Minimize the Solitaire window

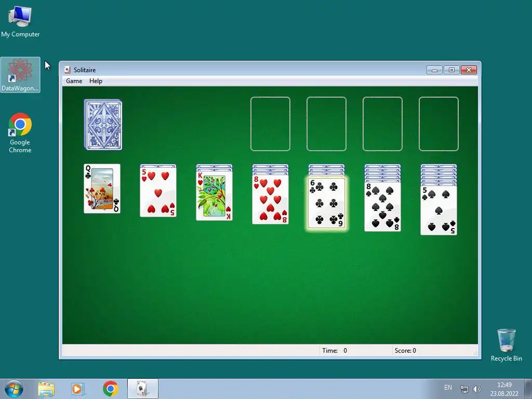pos(435,70)
